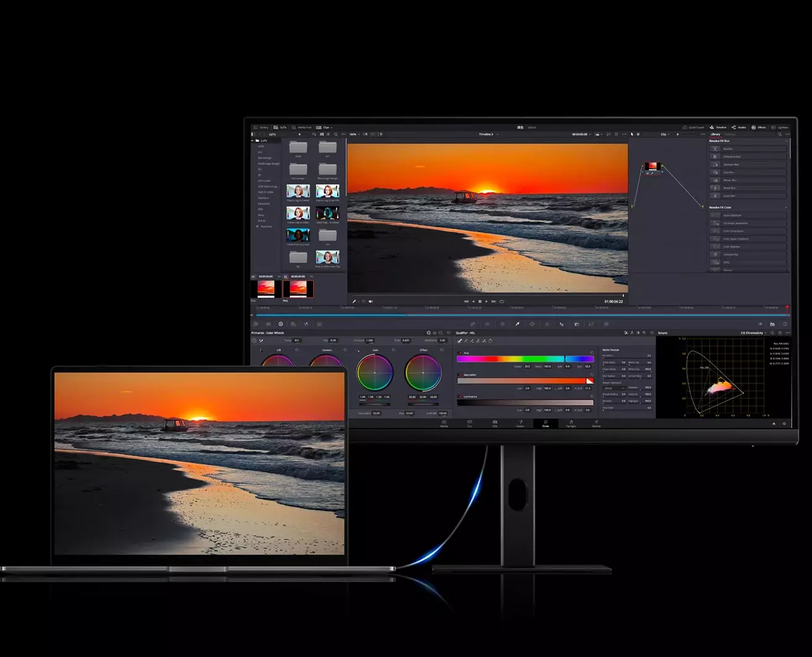Switch to the Edit page tab
The image size is (812, 657).
[495, 424]
